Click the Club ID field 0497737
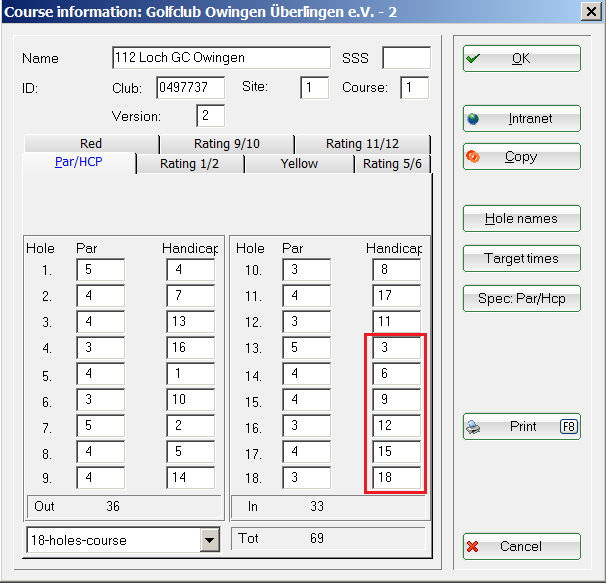Screen dimensions: 606x583 point(191,87)
